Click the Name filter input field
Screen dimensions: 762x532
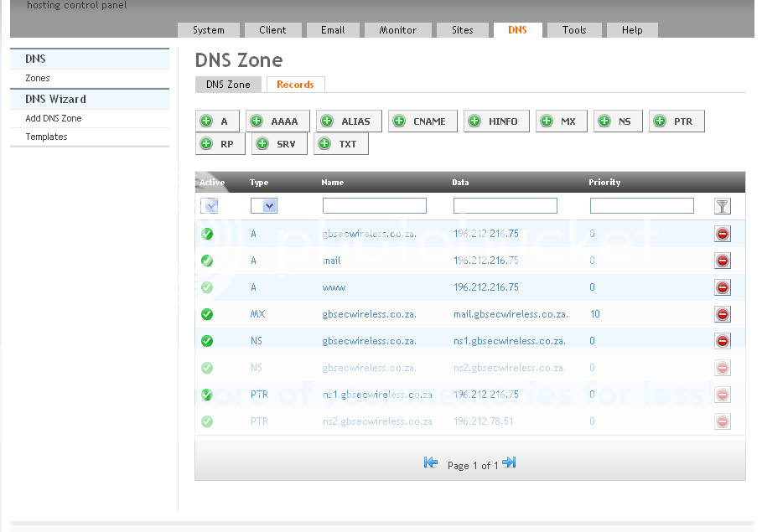pyautogui.click(x=374, y=205)
